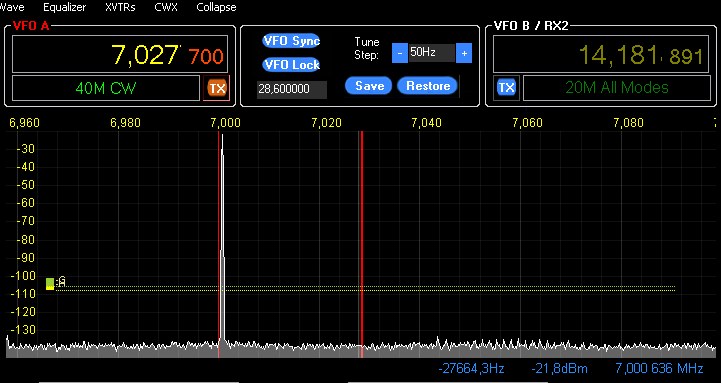Viewport: 721px width, 383px height.
Task: Open the Equalizer menu
Action: click(x=64, y=7)
